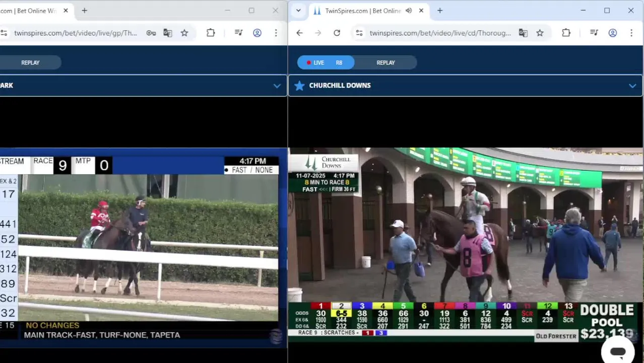
Task: Open media controls icon in left window toolbar
Action: [x=239, y=33]
